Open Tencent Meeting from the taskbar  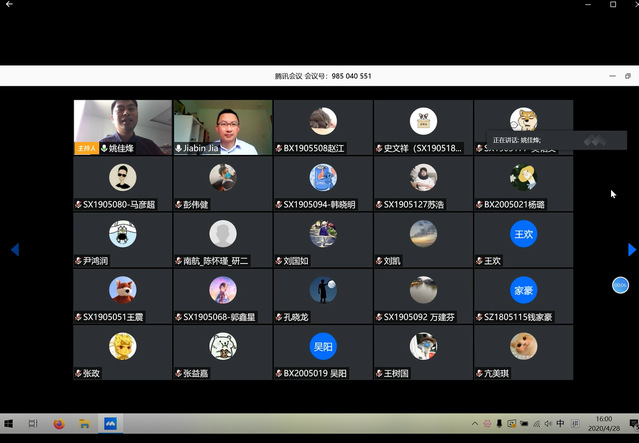pos(110,423)
